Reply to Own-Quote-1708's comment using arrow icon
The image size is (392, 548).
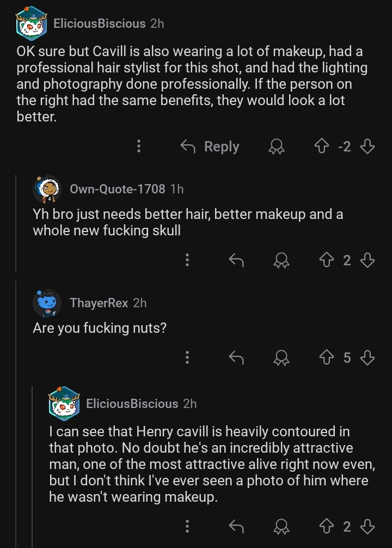236,261
